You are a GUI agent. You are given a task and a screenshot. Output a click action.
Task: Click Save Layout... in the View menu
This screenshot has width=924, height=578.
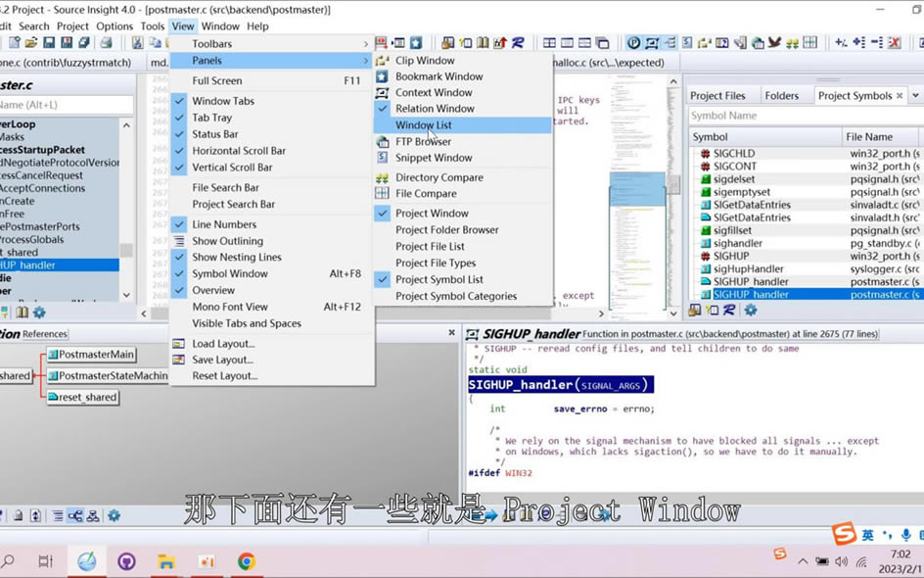point(272,360)
